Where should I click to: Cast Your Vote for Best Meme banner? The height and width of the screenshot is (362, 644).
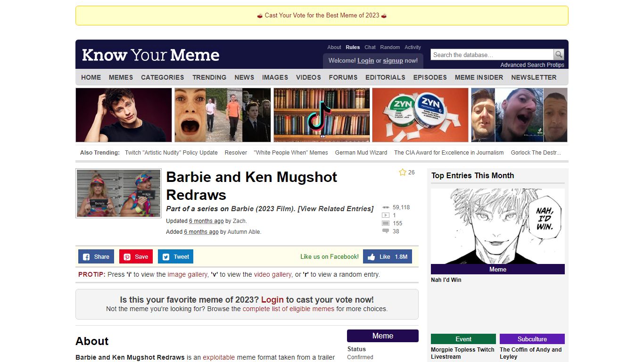(x=322, y=16)
